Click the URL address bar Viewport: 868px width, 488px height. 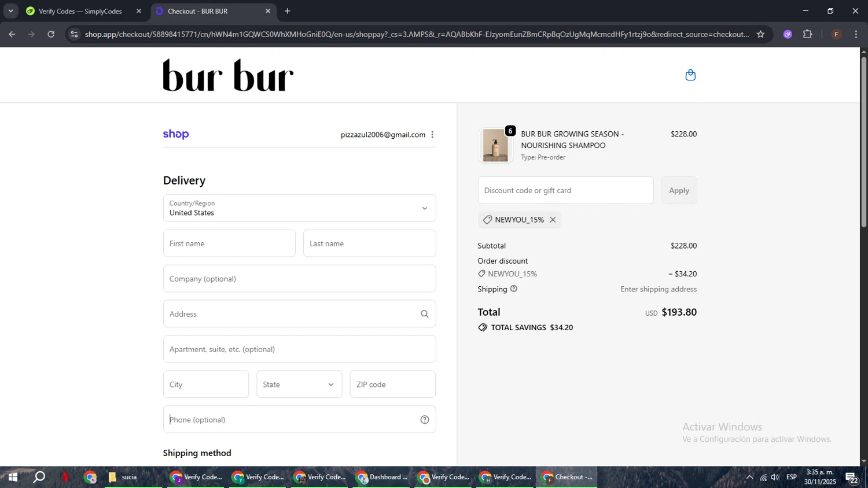417,34
